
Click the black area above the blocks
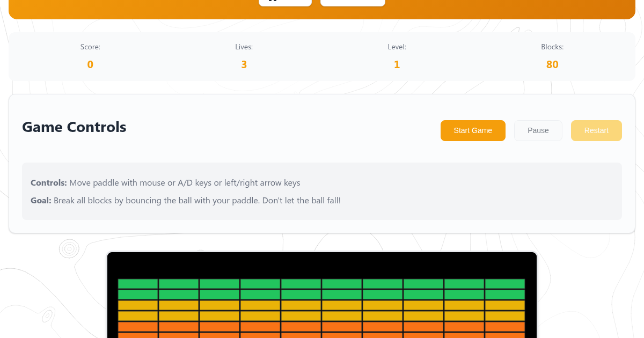point(322,264)
